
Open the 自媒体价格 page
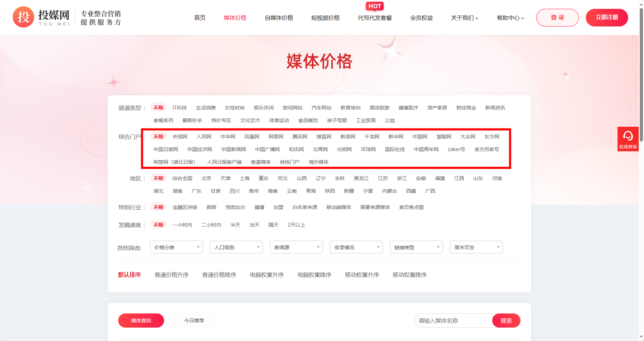[x=279, y=18]
